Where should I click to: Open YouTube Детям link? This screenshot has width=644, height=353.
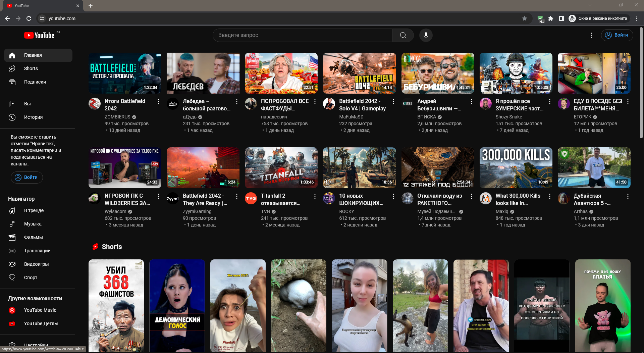pyautogui.click(x=38, y=324)
